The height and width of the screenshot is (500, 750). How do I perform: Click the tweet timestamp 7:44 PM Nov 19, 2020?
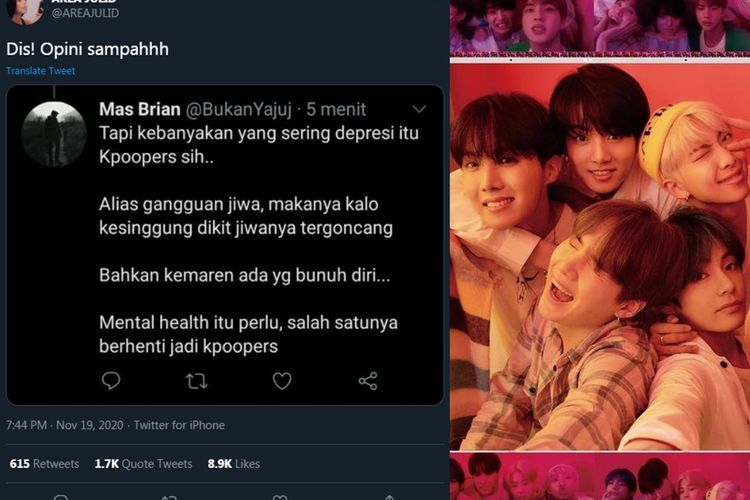tap(65, 425)
